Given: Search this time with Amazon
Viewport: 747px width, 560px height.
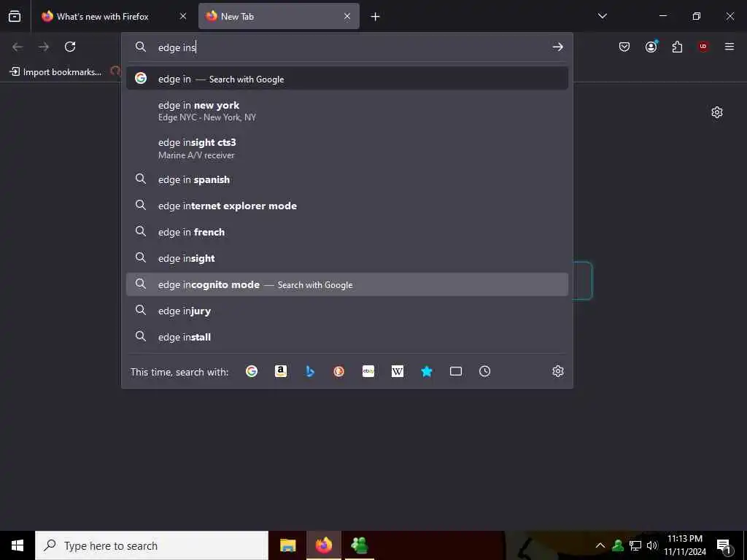Looking at the screenshot, I should (x=281, y=371).
